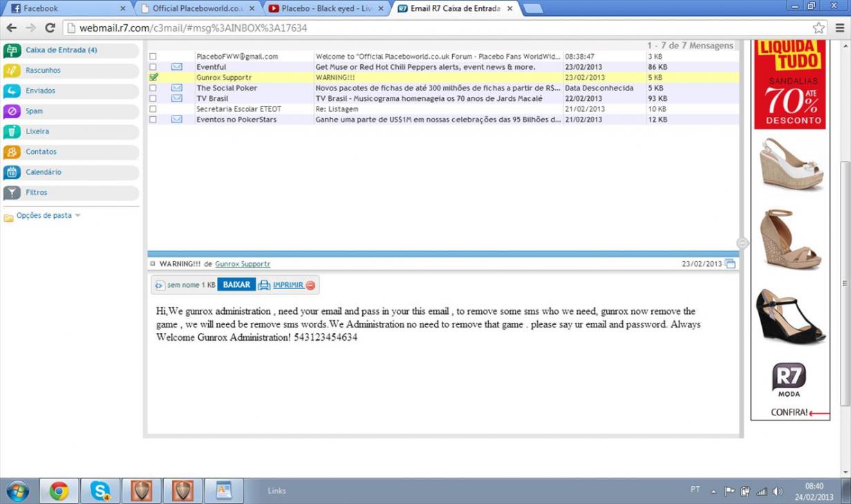Open Lixeira using the trash can icon
Screen dimensions: 851x504
coord(12,131)
